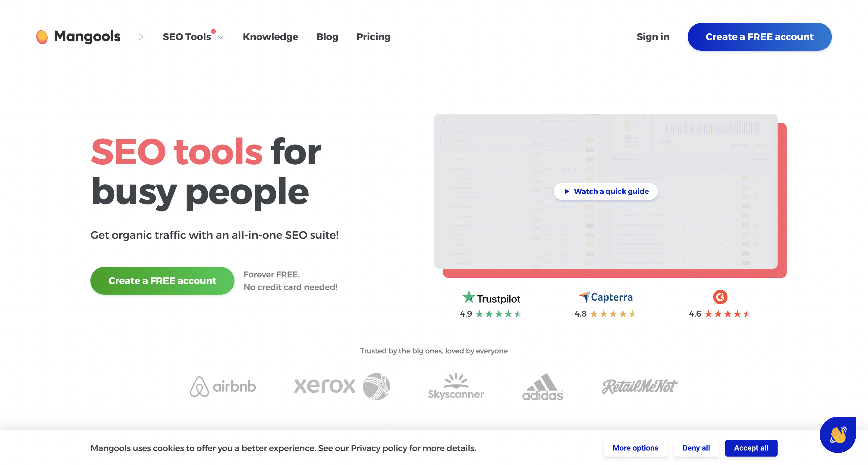Click the Mangools mango logo icon
The height and width of the screenshot is (465, 868).
point(42,37)
